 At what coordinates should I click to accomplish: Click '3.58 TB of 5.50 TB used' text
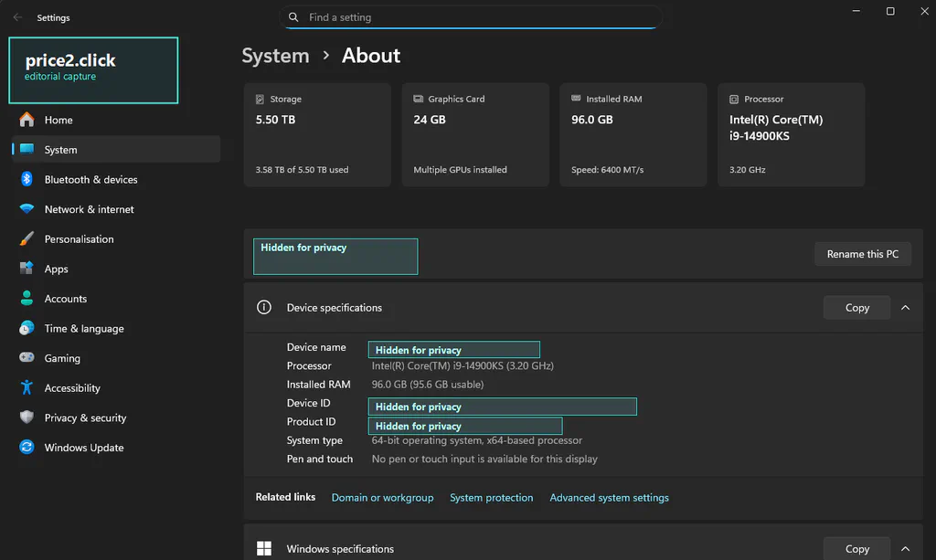point(302,169)
